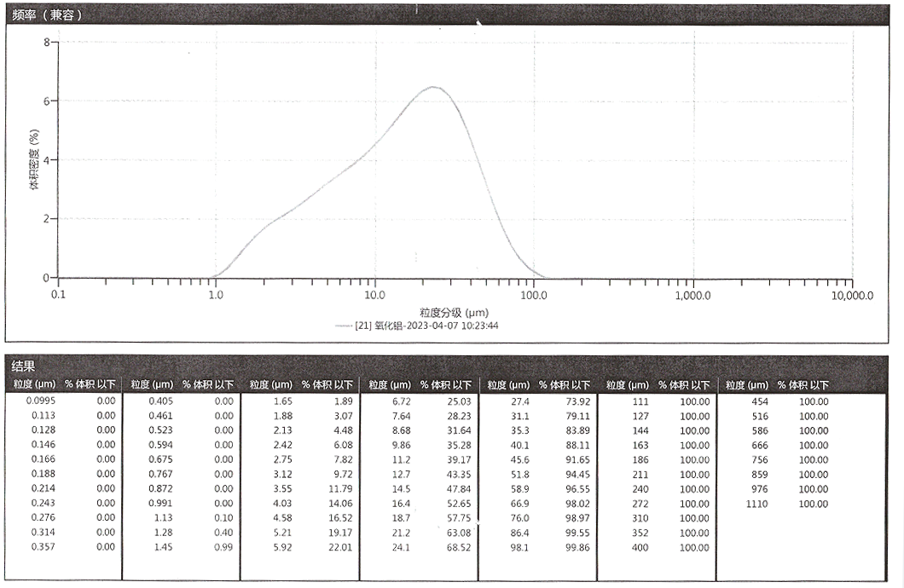The width and height of the screenshot is (904, 588).
Task: Click the 10,000.0 x-axis tick label
Action: 851,295
